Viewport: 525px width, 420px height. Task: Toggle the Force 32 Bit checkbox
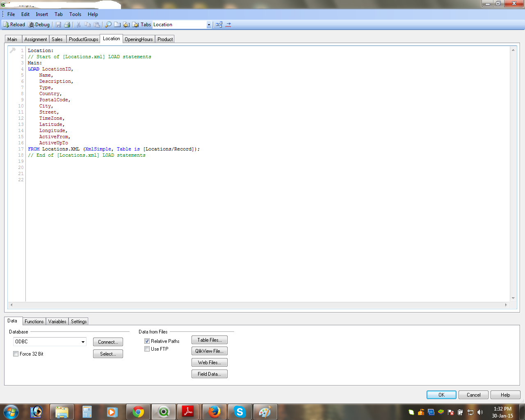coord(16,354)
